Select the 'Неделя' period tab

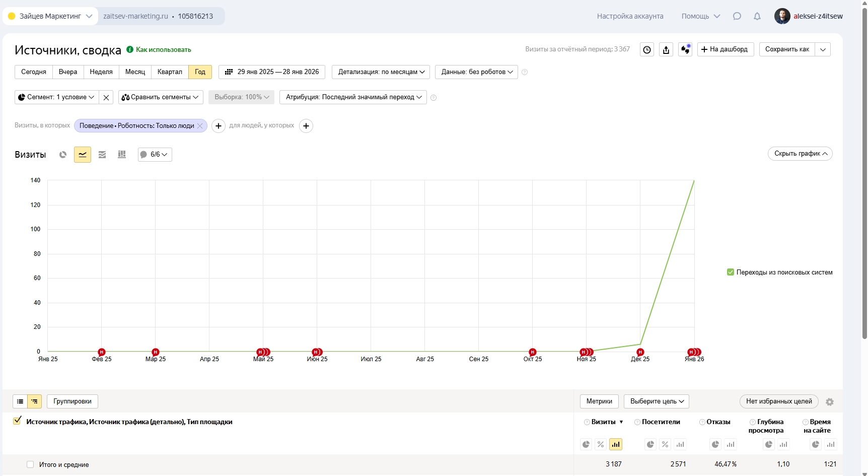coord(101,72)
